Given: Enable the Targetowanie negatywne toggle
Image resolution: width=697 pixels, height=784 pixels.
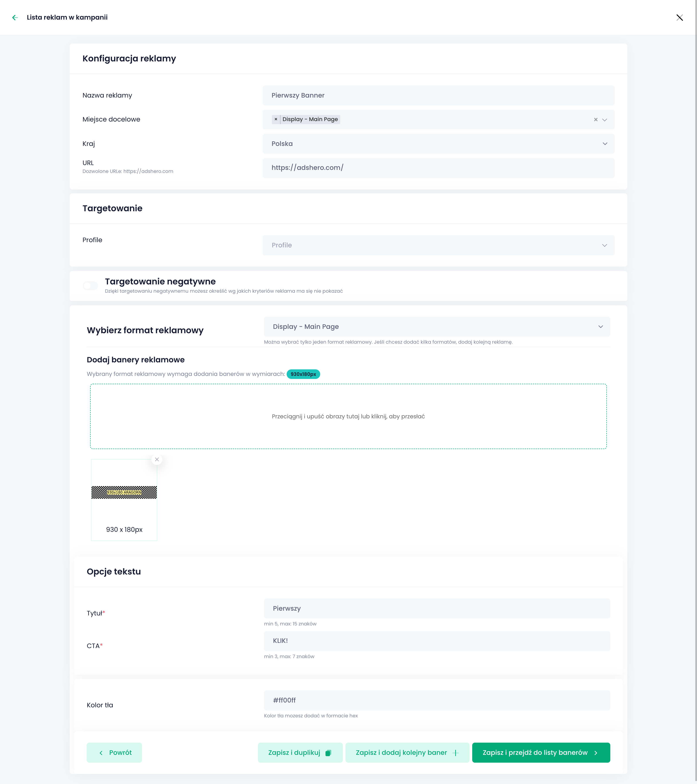Looking at the screenshot, I should [x=91, y=286].
